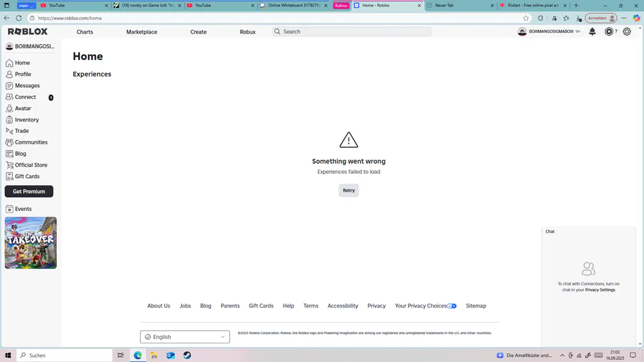
Task: Open browser three-dot settings menu
Action: [624, 18]
